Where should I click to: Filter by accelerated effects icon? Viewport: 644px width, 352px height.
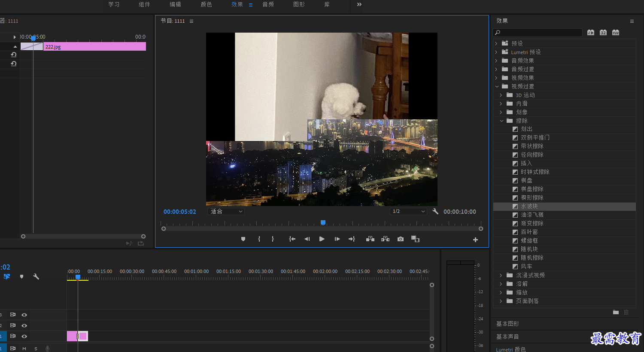coord(591,33)
